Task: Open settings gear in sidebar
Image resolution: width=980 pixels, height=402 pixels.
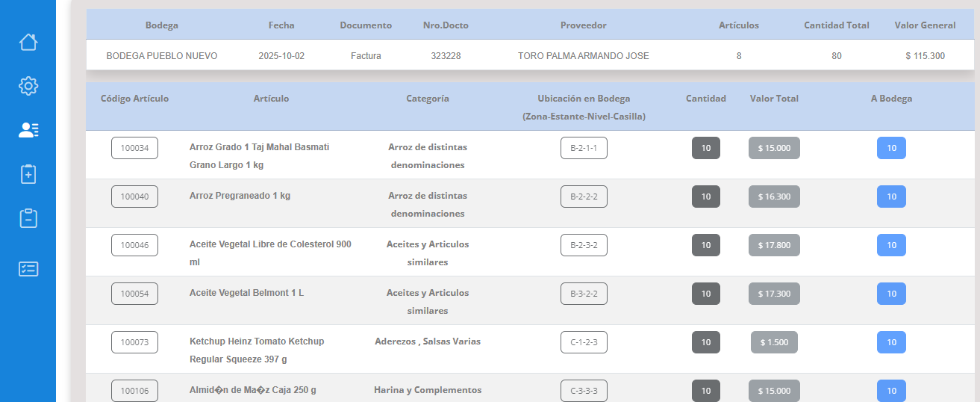Action: 28,86
